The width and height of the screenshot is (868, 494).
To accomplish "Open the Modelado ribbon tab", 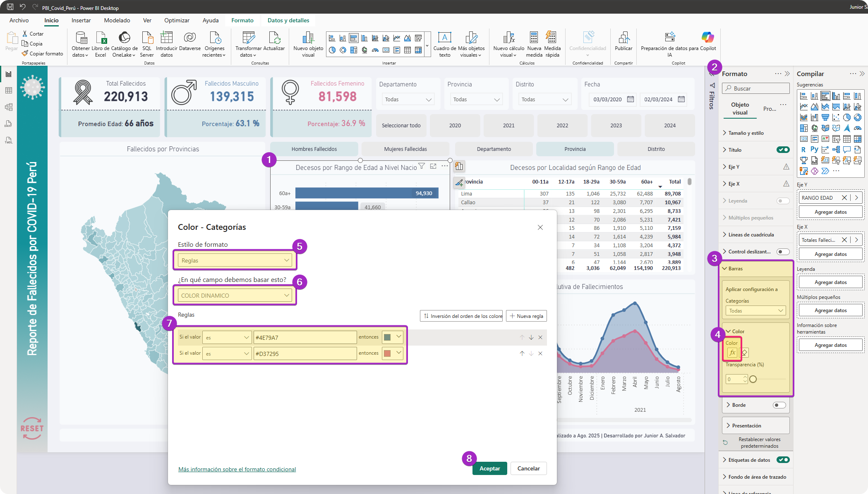I will (117, 20).
